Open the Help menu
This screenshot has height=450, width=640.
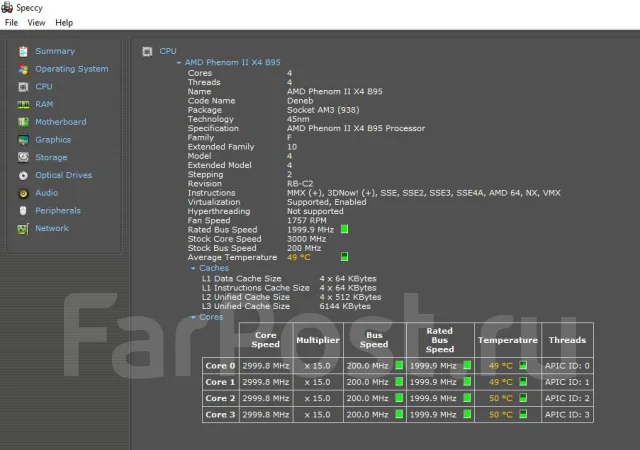pos(64,22)
